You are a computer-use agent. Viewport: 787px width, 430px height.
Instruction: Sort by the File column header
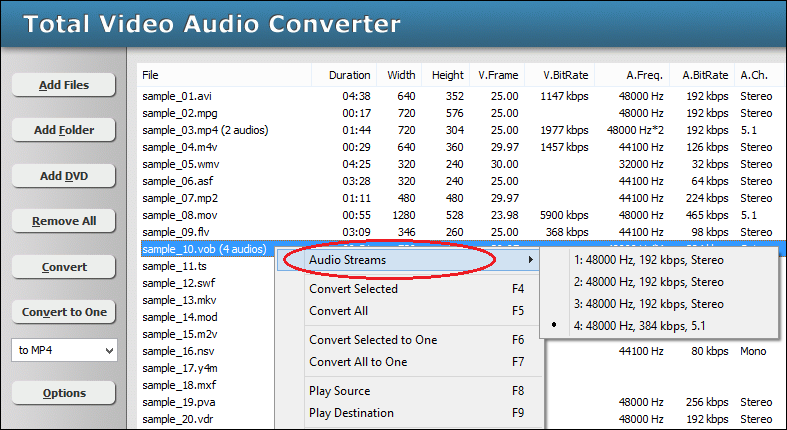coord(224,75)
